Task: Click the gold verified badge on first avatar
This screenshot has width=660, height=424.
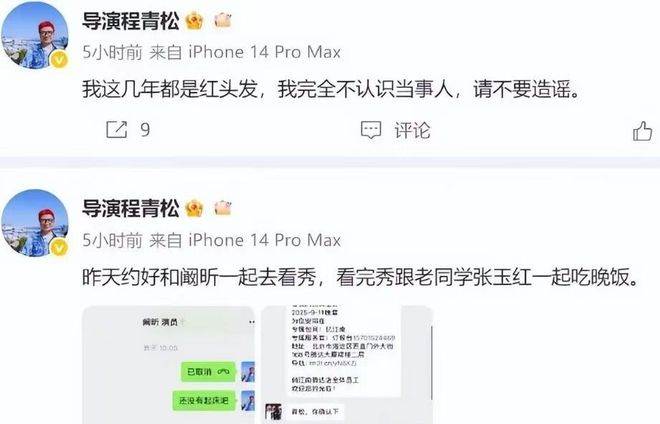Action: 59,60
